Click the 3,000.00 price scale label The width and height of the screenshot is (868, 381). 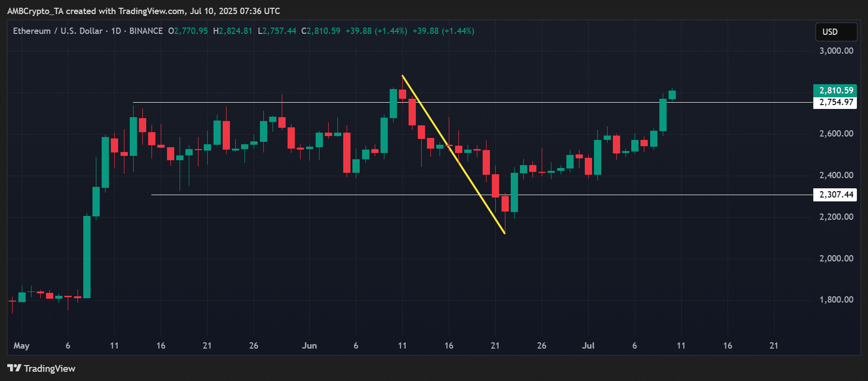click(836, 51)
